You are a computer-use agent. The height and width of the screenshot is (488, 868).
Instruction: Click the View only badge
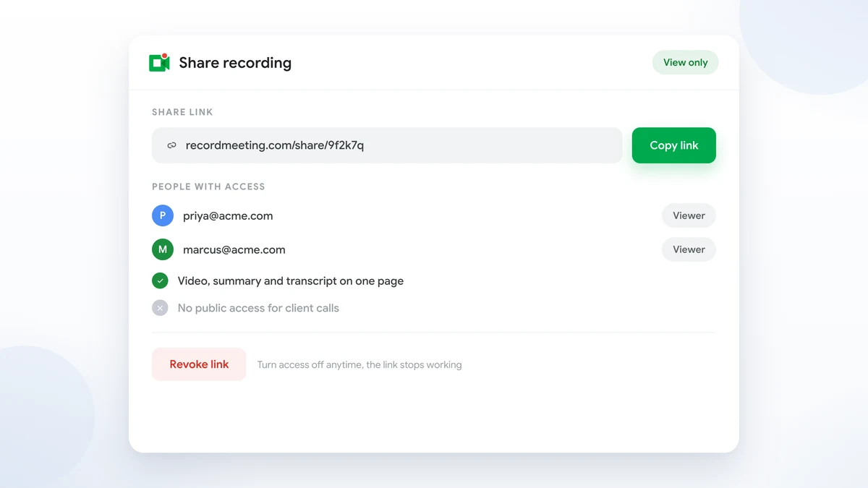coord(686,62)
